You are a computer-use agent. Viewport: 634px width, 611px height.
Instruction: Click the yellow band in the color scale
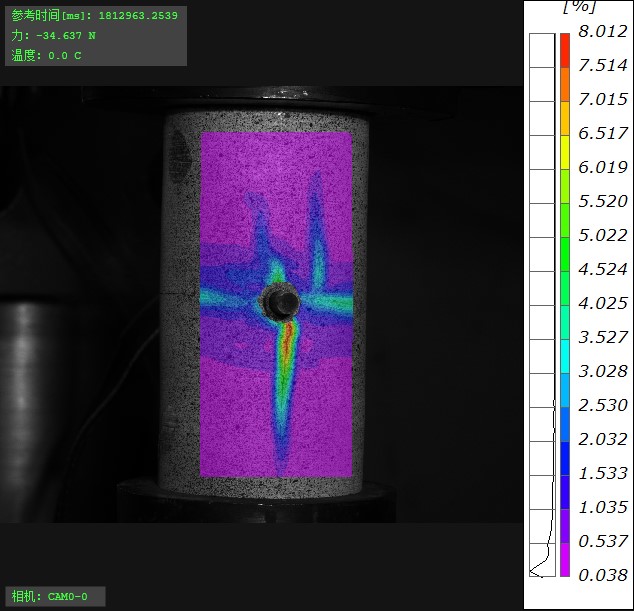(x=565, y=150)
